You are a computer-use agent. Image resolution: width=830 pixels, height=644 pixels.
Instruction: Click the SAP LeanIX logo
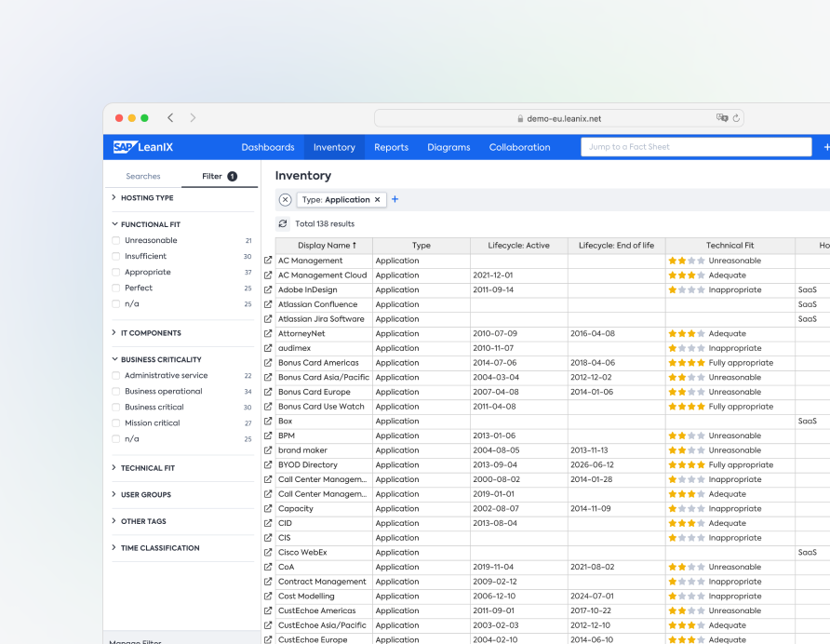(143, 147)
